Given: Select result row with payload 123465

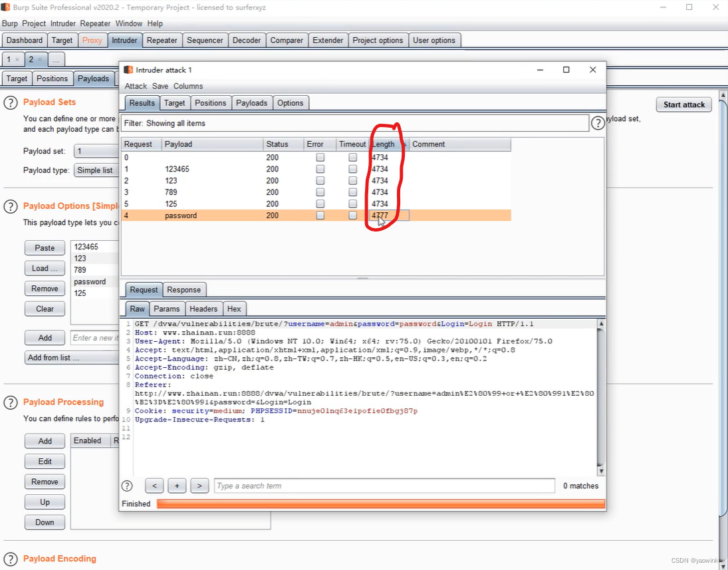Looking at the screenshot, I should point(316,169).
